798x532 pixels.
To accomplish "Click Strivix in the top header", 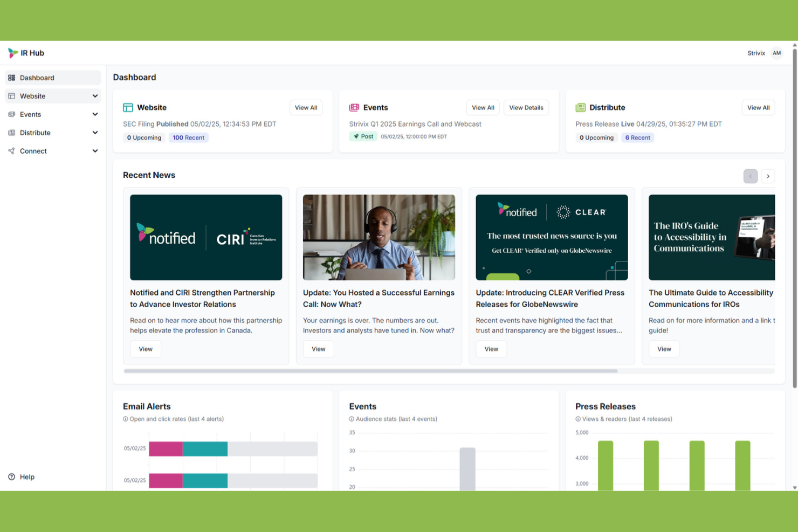I will point(756,53).
